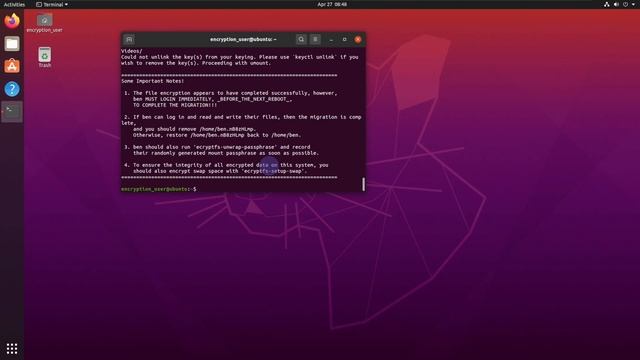Close the terminal window
The height and width of the screenshot is (360, 640).
click(x=358, y=40)
